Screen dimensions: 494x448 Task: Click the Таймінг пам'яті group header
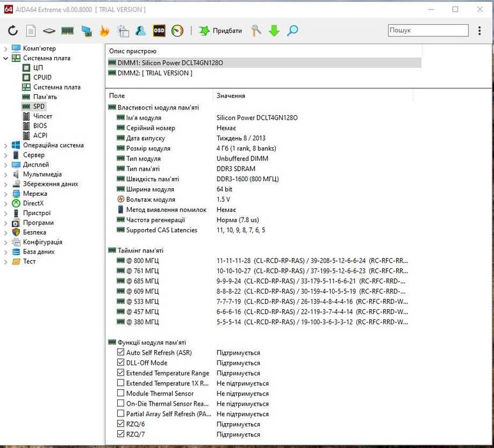click(136, 251)
